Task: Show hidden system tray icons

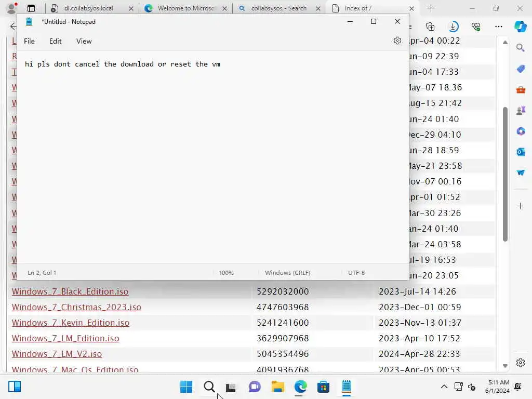Action: 444,387
